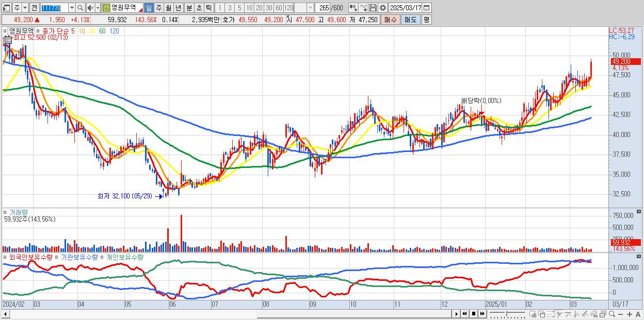This screenshot has width=644, height=320.
Task: Select the 틱 tick chart period
Action: coord(208,8)
